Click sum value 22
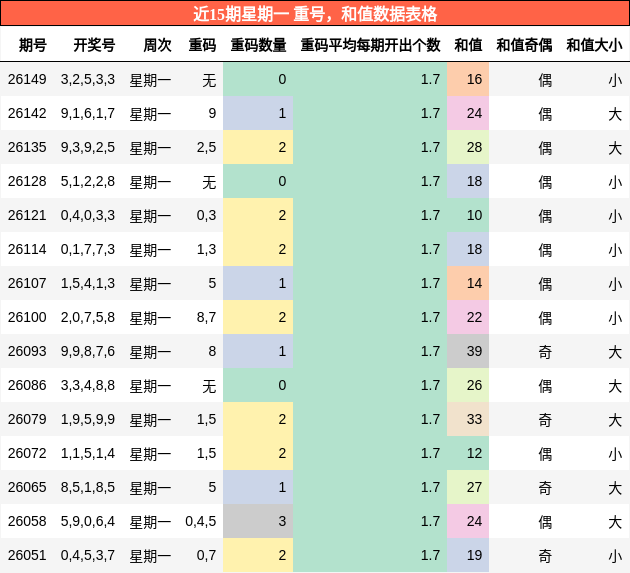Viewport: 630px width, 573px height. coord(474,317)
